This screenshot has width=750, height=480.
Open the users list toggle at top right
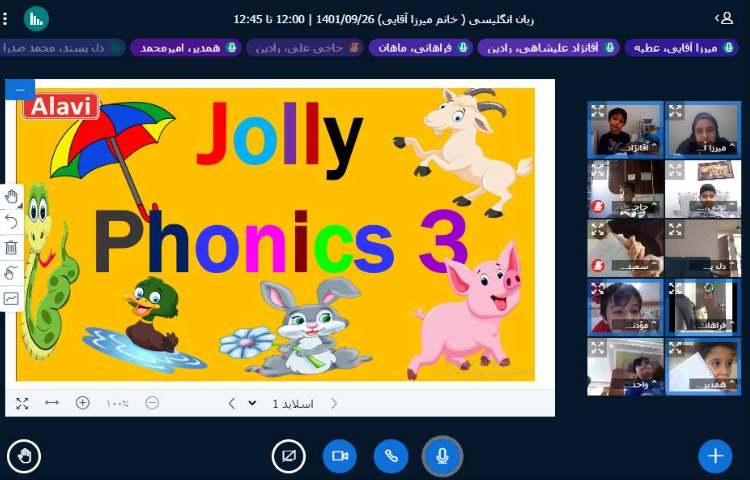tap(724, 18)
